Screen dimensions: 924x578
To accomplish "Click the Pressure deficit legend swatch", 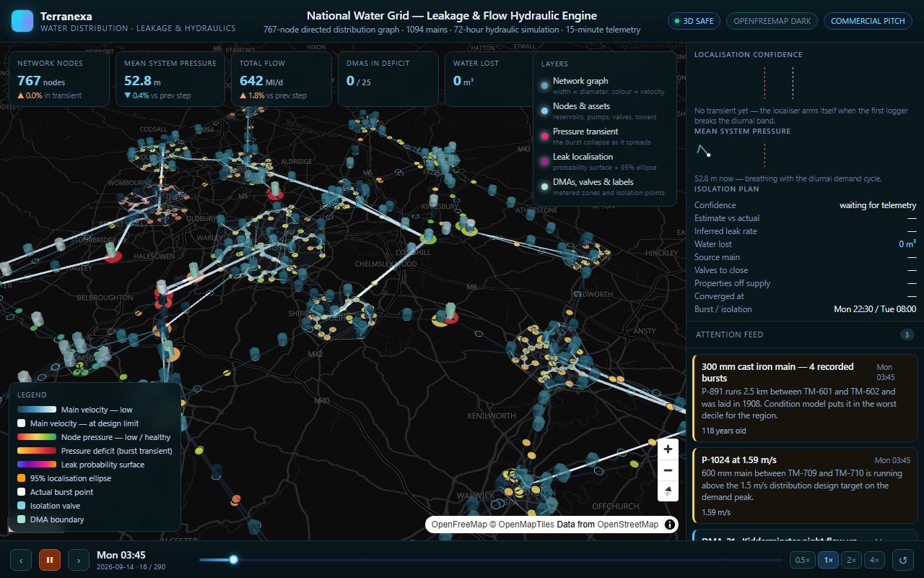I will (37, 451).
